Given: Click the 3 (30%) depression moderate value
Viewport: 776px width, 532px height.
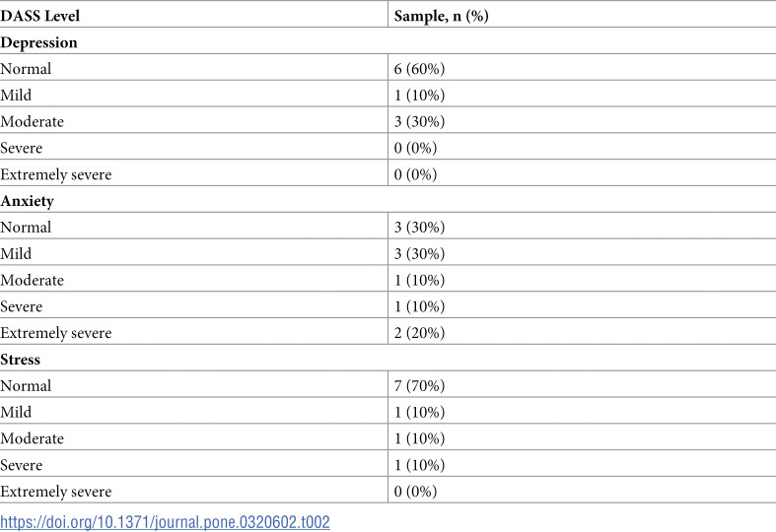Looking at the screenshot, I should tap(420, 121).
